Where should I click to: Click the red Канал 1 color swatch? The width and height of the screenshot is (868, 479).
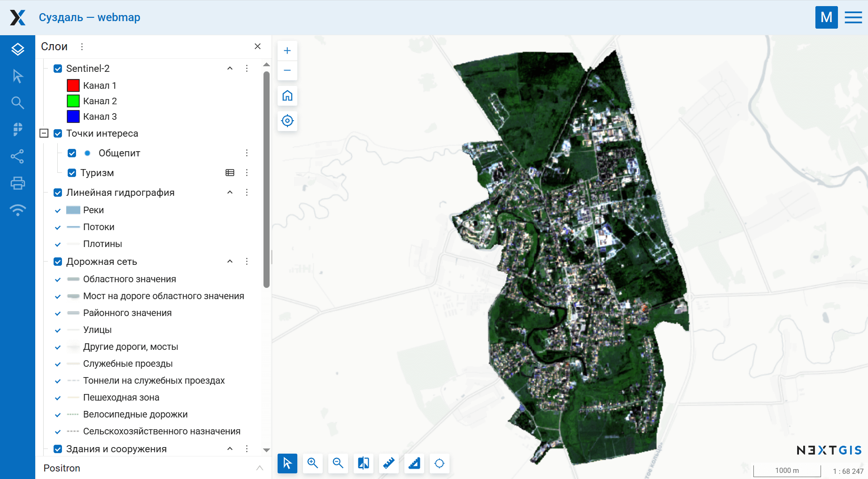pos(73,85)
